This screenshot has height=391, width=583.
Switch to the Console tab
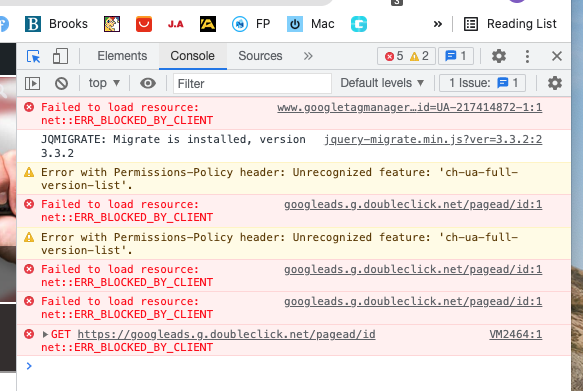coord(193,56)
